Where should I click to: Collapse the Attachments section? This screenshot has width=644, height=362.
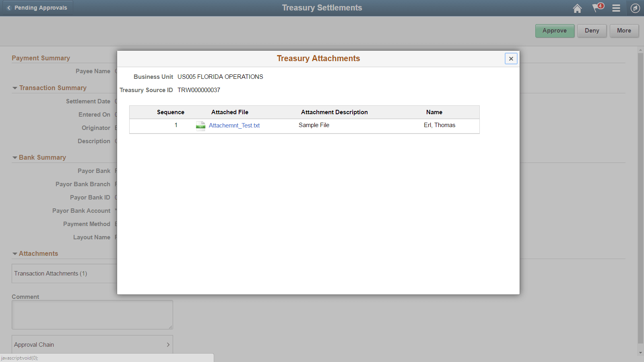(14, 253)
